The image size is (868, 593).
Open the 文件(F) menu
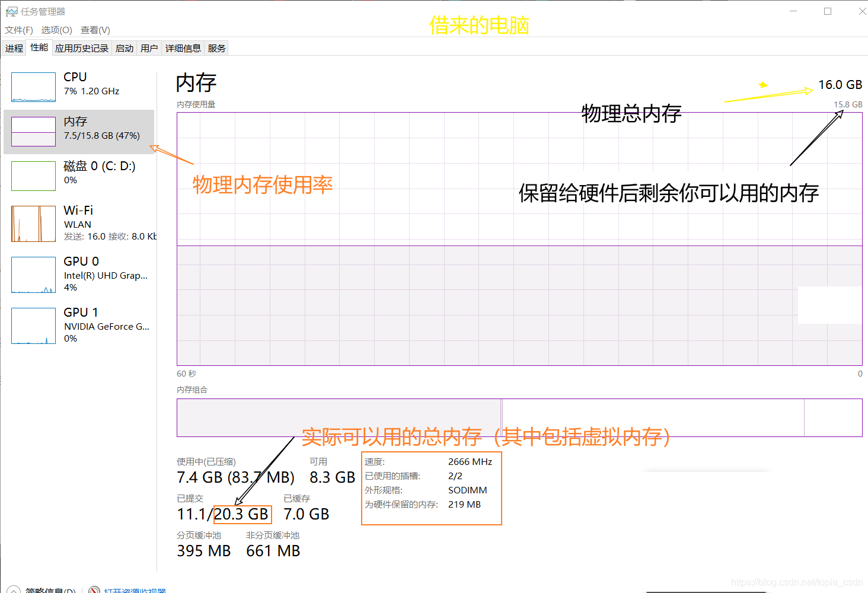(19, 30)
